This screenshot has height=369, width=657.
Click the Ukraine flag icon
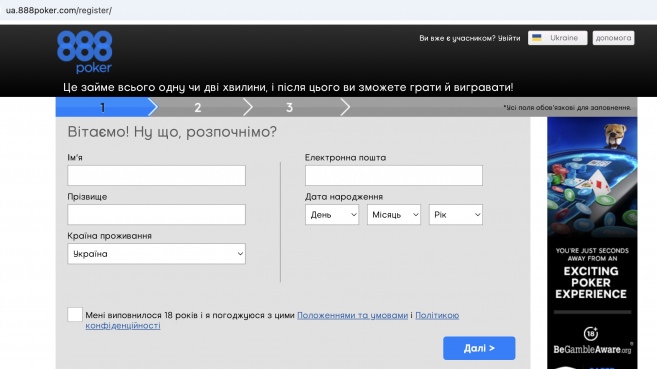537,38
